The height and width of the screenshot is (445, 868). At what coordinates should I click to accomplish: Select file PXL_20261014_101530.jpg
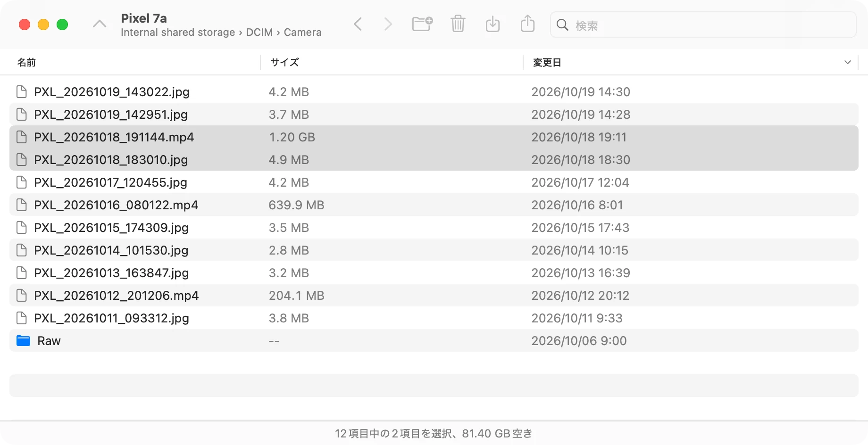coord(434,250)
